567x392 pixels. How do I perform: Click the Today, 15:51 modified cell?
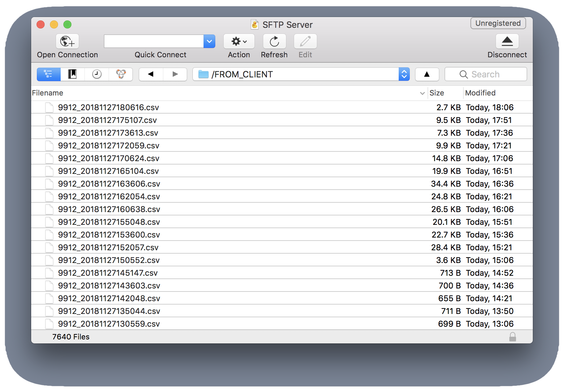489,222
